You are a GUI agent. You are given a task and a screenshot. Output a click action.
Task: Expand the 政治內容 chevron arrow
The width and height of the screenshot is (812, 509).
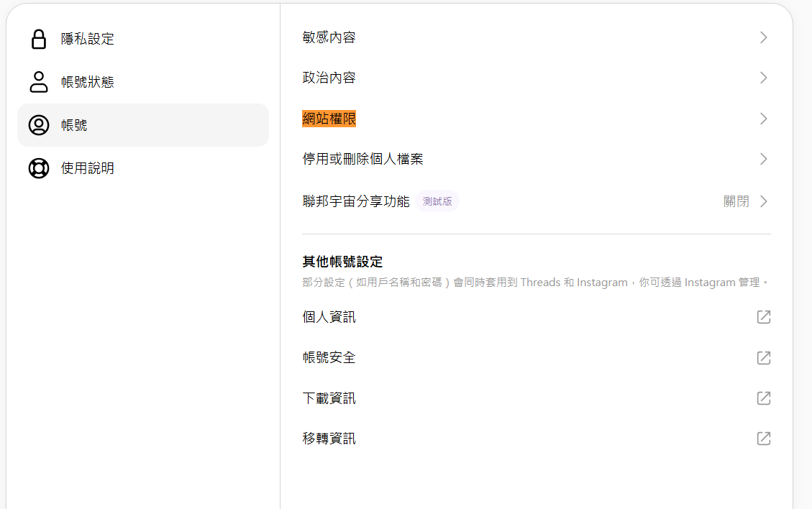764,78
